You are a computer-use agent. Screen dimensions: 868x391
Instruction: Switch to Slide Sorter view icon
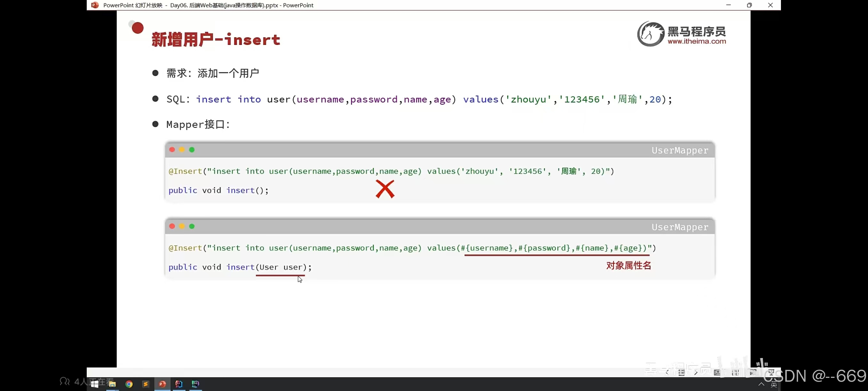[x=735, y=372]
